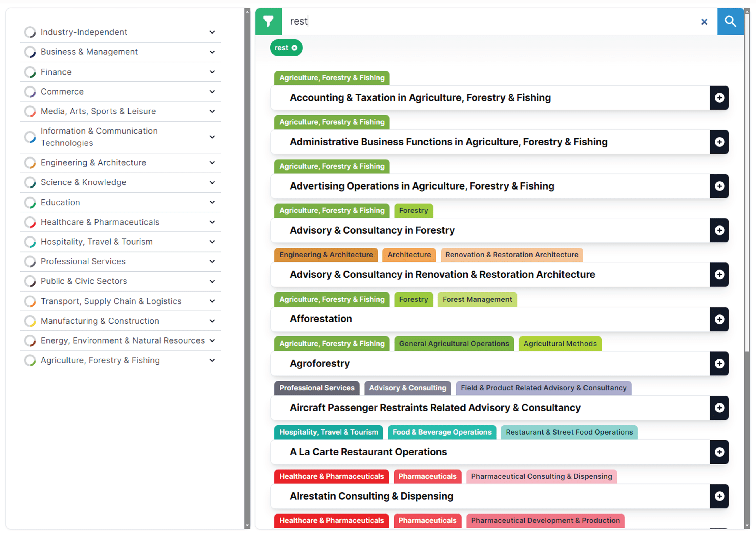Toggle the Education category circle
This screenshot has height=536, width=756.
[x=30, y=202]
